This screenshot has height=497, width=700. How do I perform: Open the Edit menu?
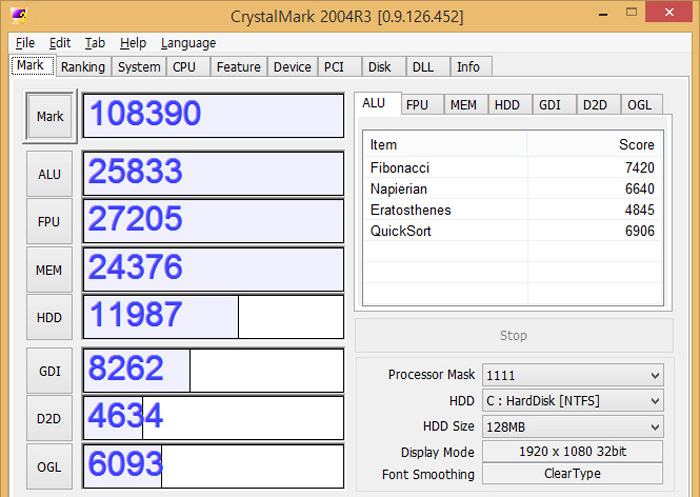60,43
